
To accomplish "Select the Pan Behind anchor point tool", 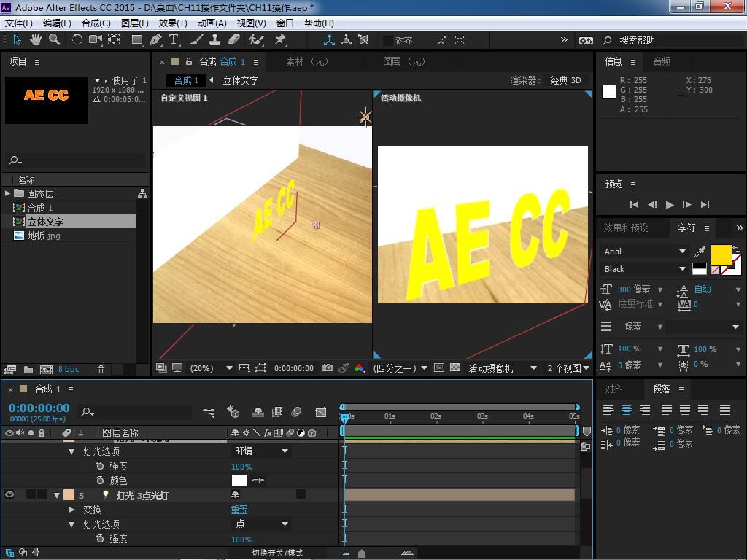I will (114, 40).
